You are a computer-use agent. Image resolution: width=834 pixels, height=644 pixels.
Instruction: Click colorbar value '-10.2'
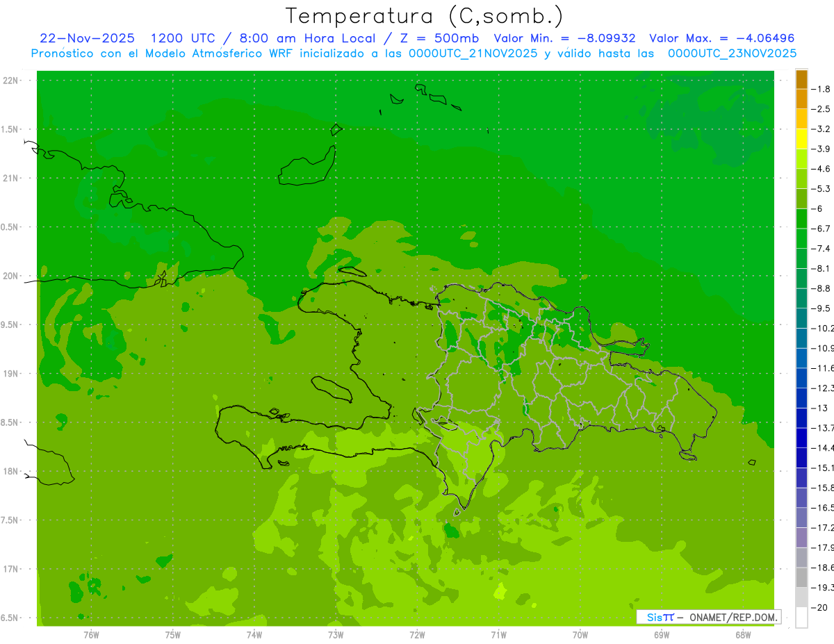[824, 329]
